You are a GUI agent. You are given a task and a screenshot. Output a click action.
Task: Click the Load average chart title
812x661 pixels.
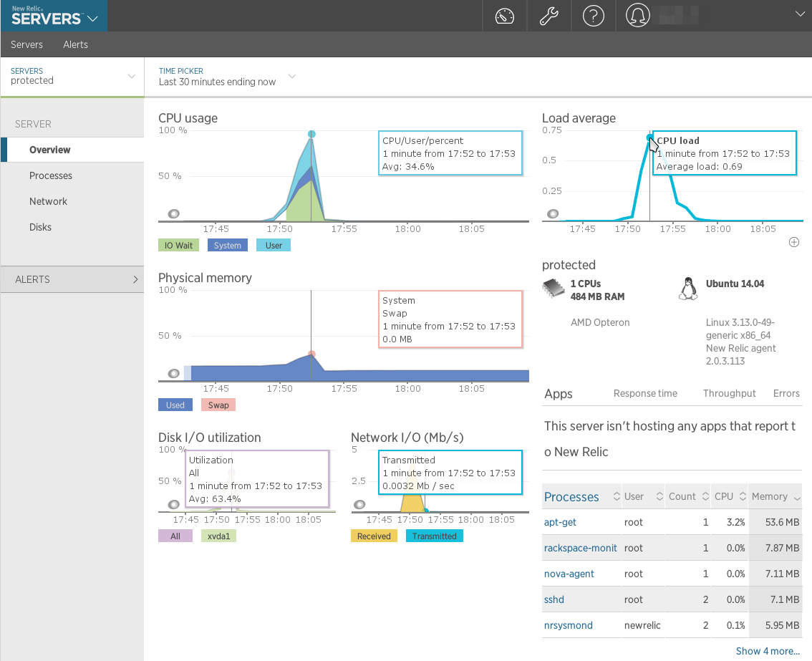pos(579,118)
